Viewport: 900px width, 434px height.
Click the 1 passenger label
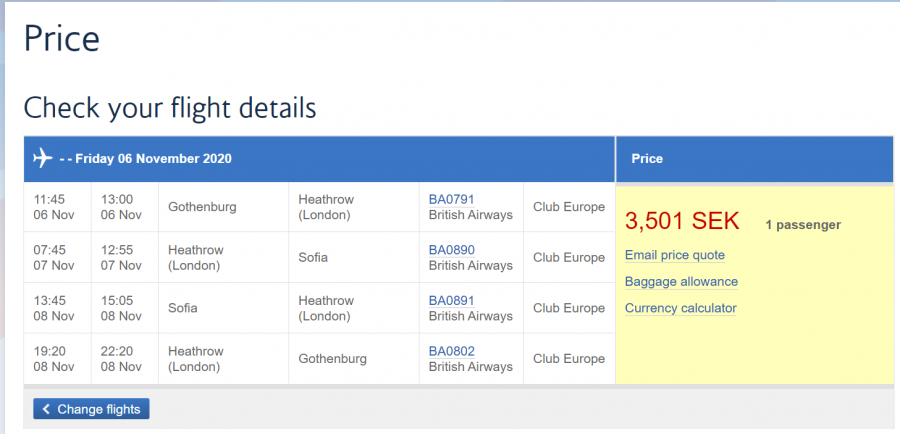coord(803,225)
